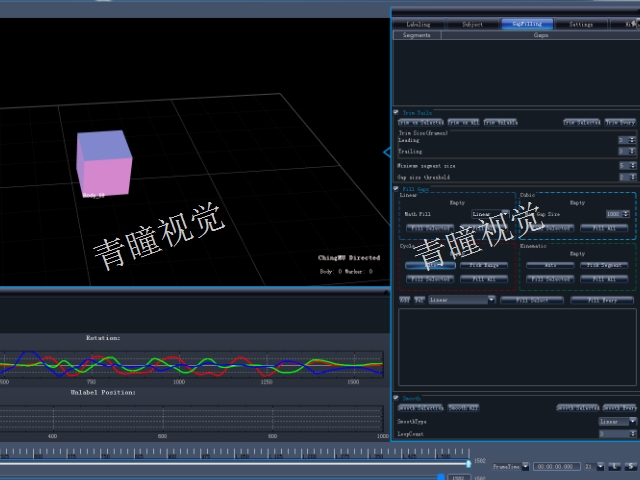Viewport: 640px width, 480px height.
Task: Click the timeline playhead slider handle
Action: 469,463
